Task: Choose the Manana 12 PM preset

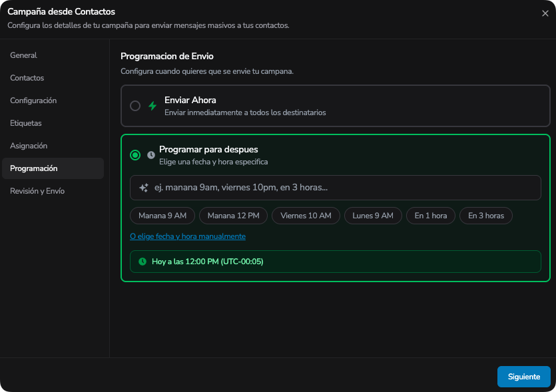Action: click(x=233, y=216)
